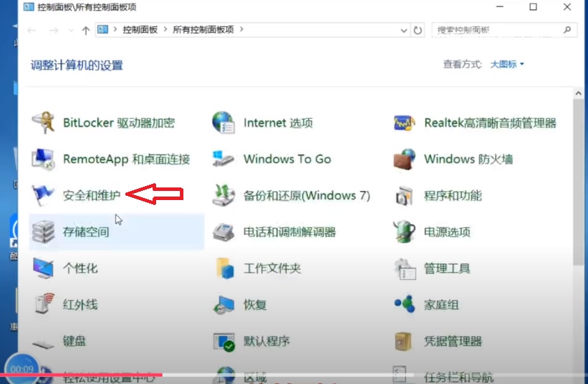Go forward with the forward arrow
The height and width of the screenshot is (384, 588).
54,30
